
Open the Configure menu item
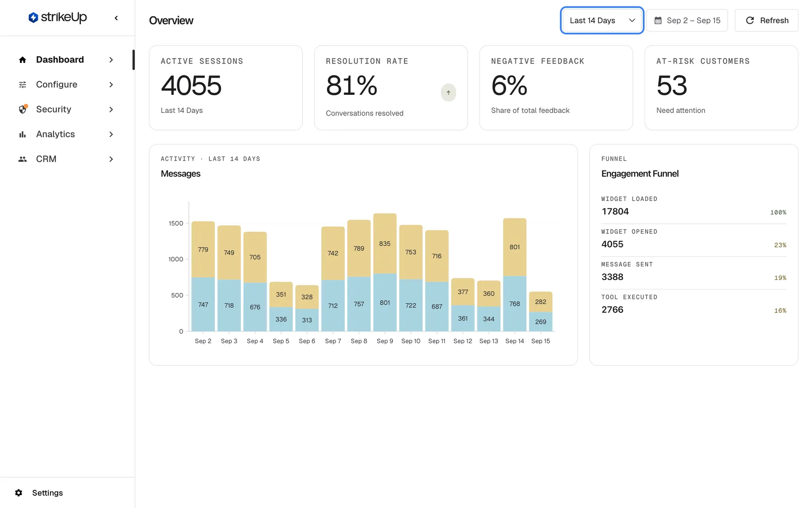click(66, 84)
